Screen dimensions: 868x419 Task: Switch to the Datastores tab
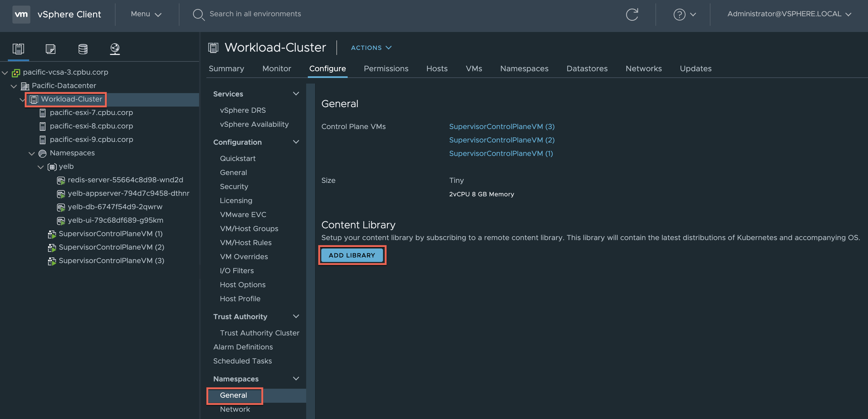tap(587, 68)
